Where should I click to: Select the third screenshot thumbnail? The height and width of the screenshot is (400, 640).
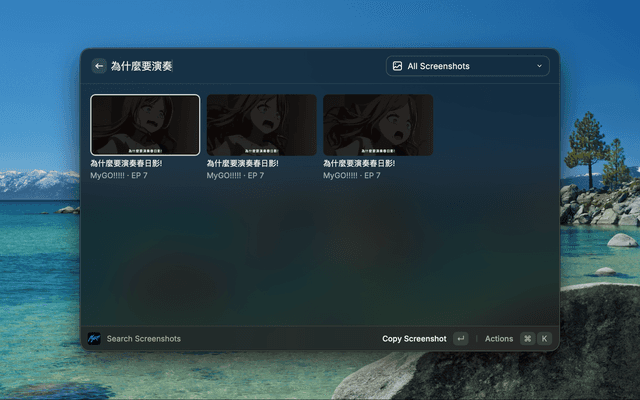(378, 125)
